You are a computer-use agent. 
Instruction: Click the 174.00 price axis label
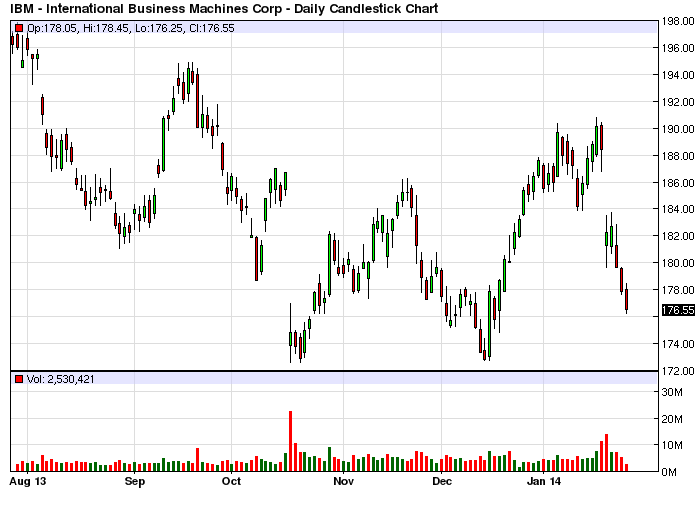(678, 344)
